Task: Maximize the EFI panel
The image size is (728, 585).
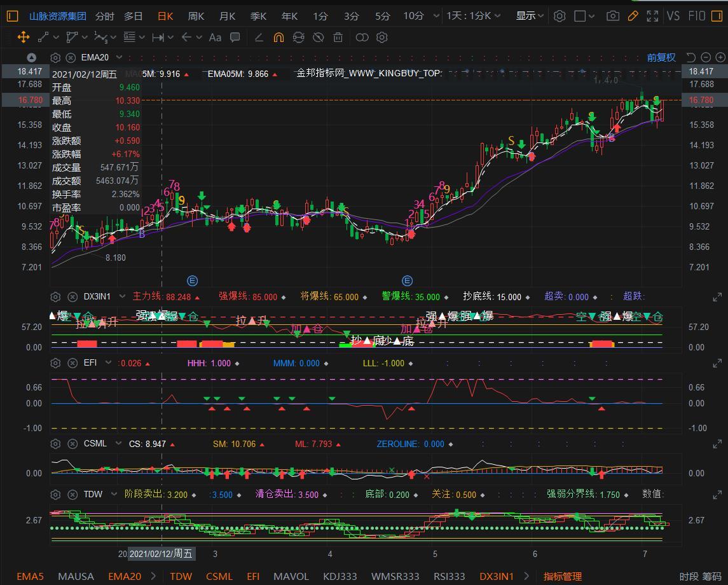Action: (717, 363)
